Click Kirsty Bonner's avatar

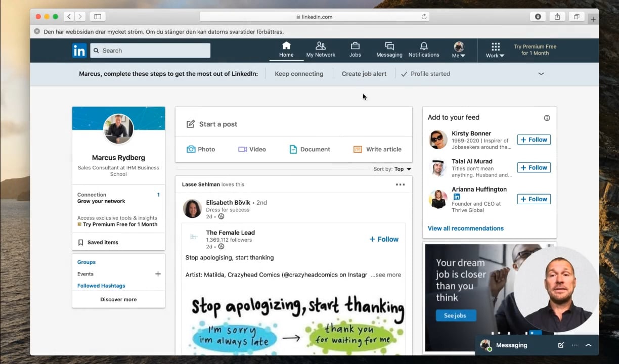coord(438,140)
